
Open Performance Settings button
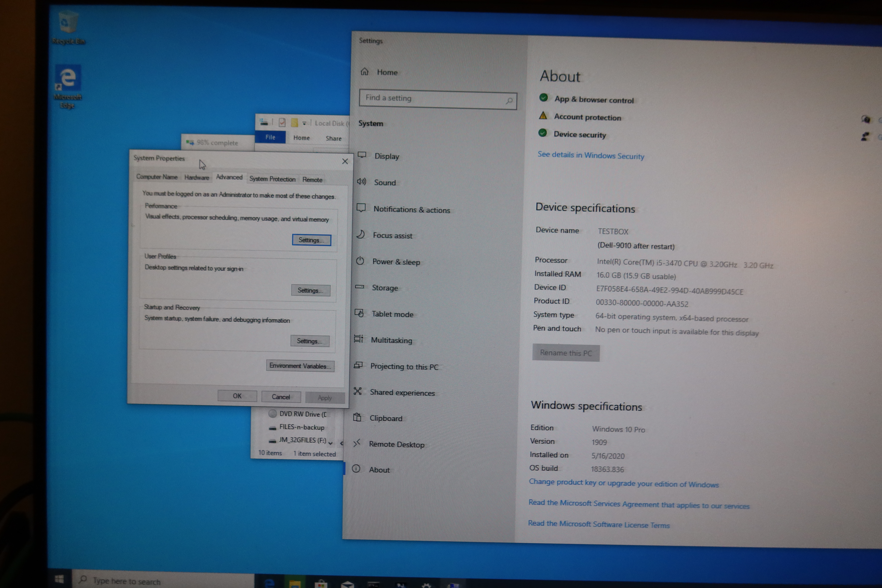(x=311, y=240)
